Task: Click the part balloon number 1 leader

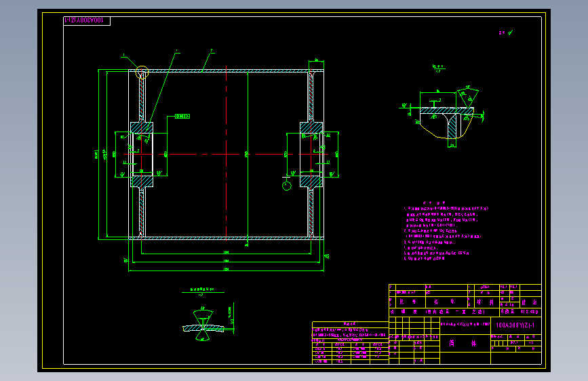Action: coord(130,62)
